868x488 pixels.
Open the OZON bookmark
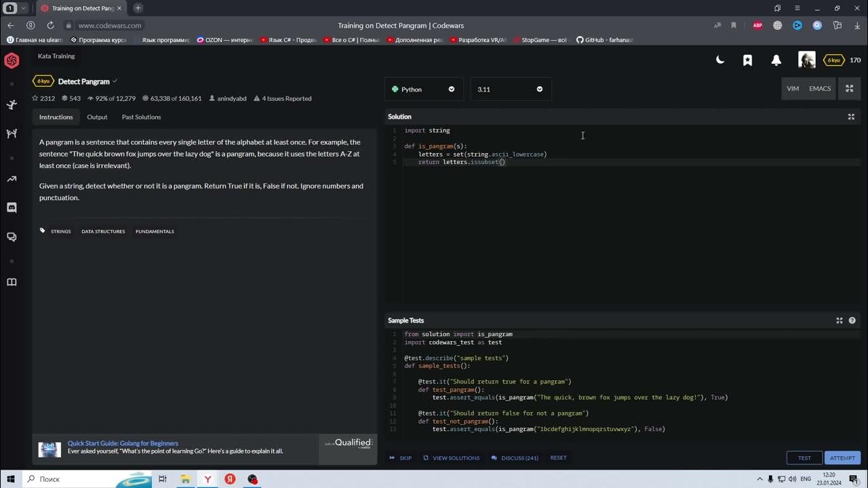pos(224,40)
